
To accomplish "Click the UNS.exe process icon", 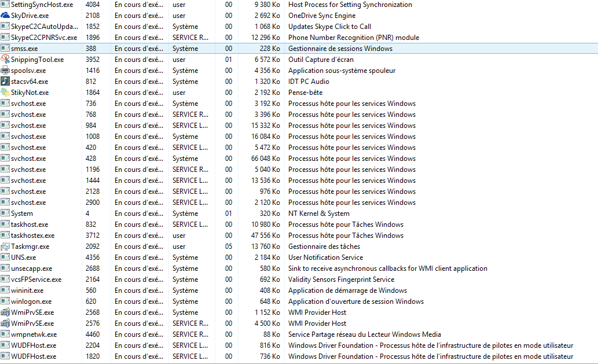I will pos(5,258).
